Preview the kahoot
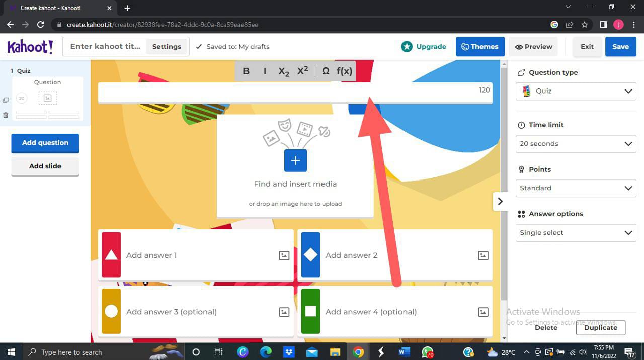 [x=533, y=47]
